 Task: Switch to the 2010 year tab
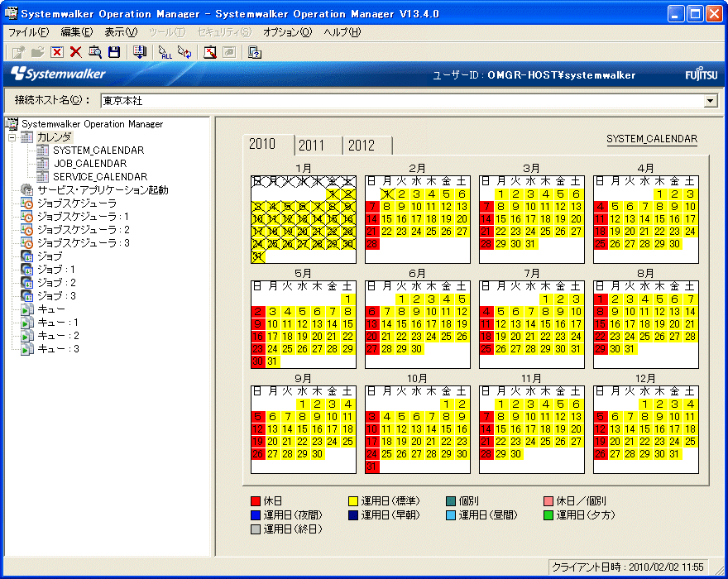268,145
